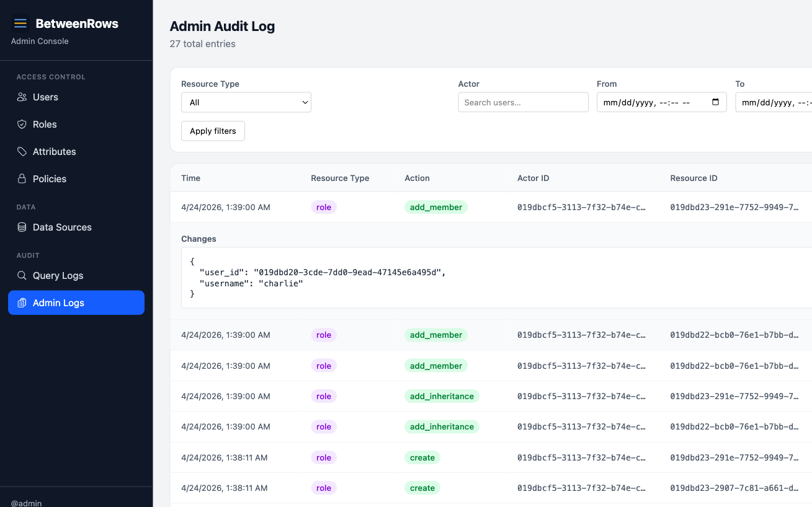Select Admin Logs in the sidebar

click(76, 303)
